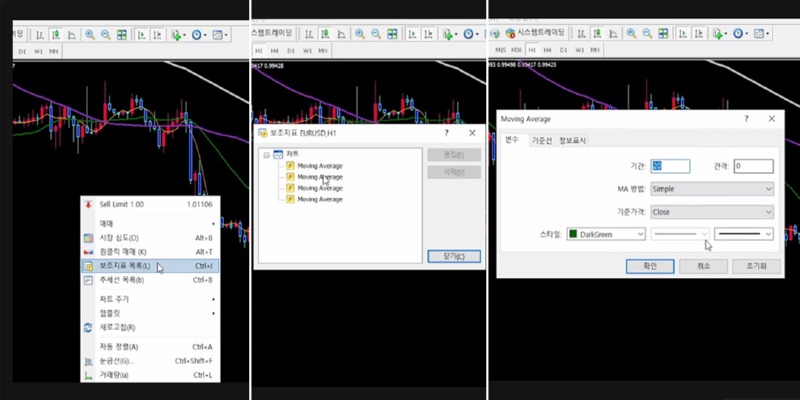Select line chart icon in middle panel toolbar
Image resolution: width=800 pixels, height=400 pixels.
click(341, 34)
